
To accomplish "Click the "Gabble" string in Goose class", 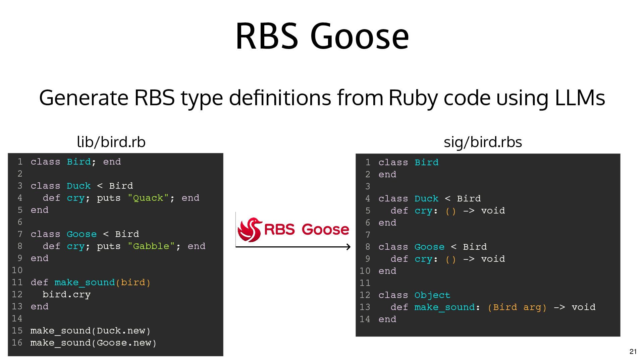I will coord(151,246).
